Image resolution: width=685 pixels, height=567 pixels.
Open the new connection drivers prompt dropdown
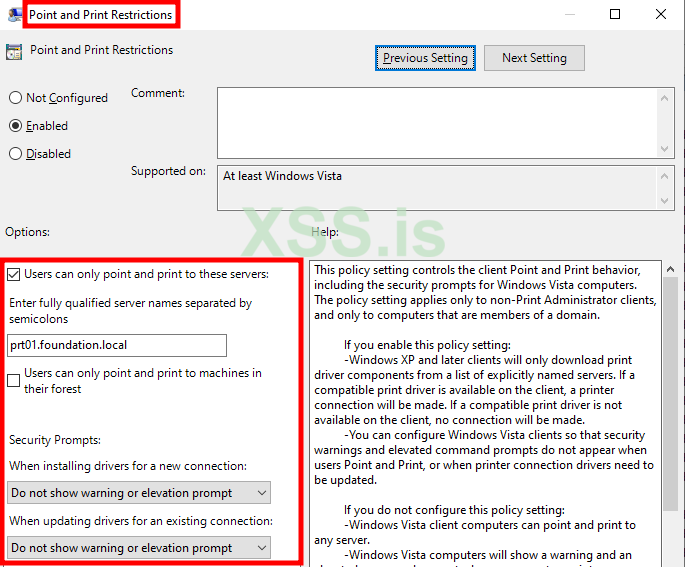click(x=139, y=493)
